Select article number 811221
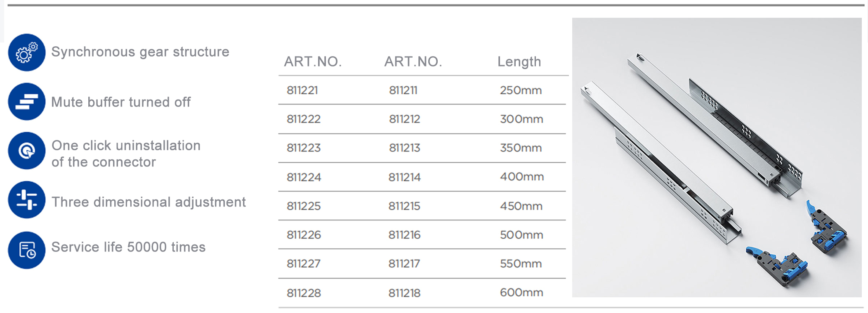 click(x=302, y=90)
